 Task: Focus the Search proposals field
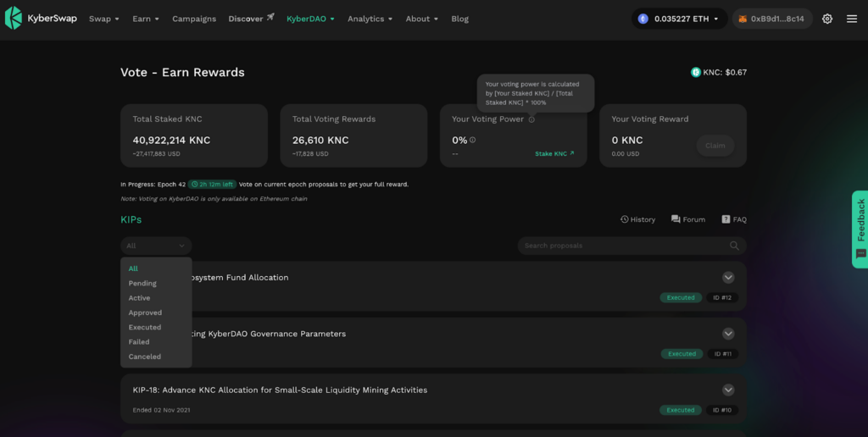tap(632, 246)
